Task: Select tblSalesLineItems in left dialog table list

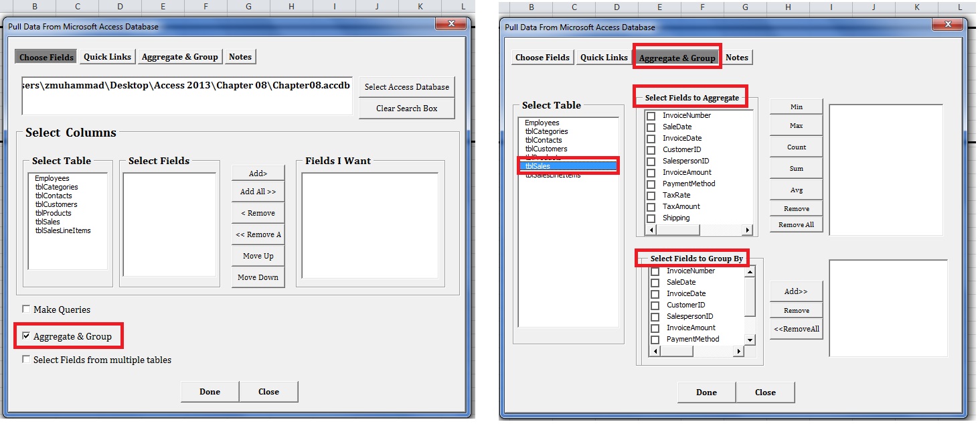Action: (63, 230)
